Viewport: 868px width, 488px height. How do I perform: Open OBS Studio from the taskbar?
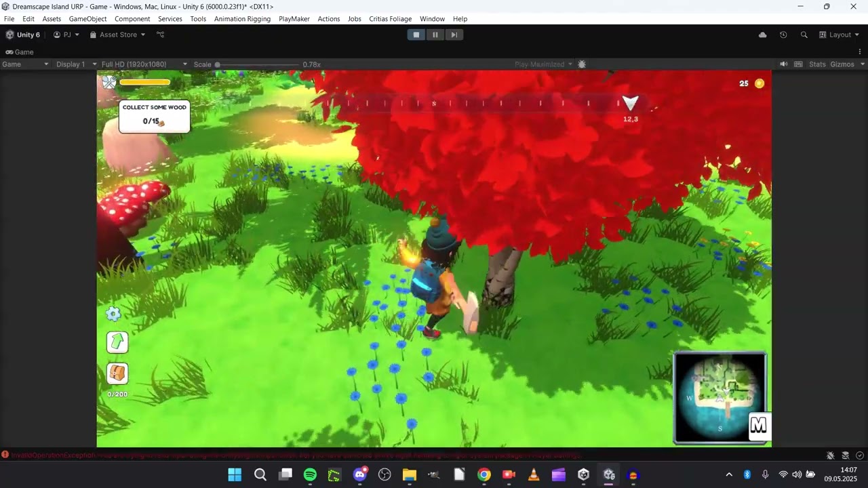pos(385,474)
